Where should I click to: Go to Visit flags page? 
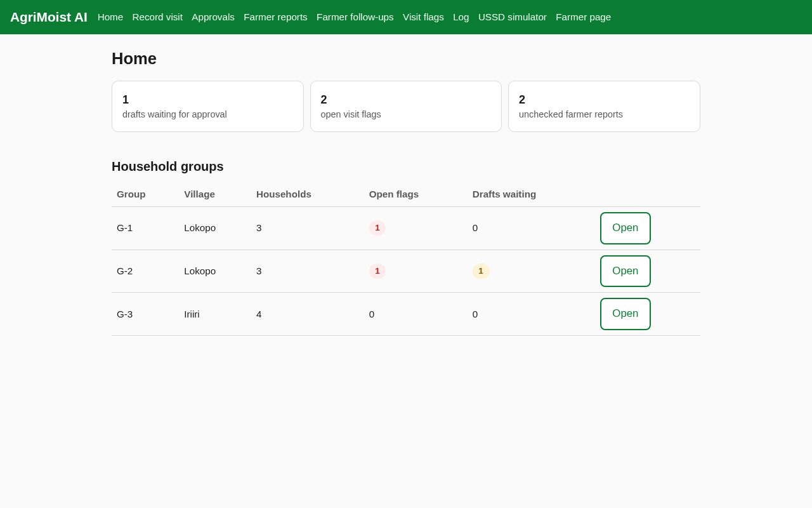[423, 17]
